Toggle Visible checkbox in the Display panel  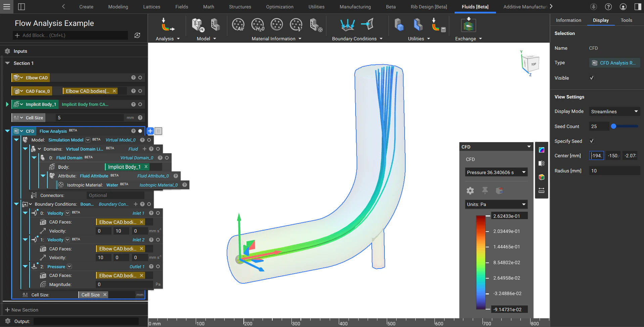coord(592,78)
